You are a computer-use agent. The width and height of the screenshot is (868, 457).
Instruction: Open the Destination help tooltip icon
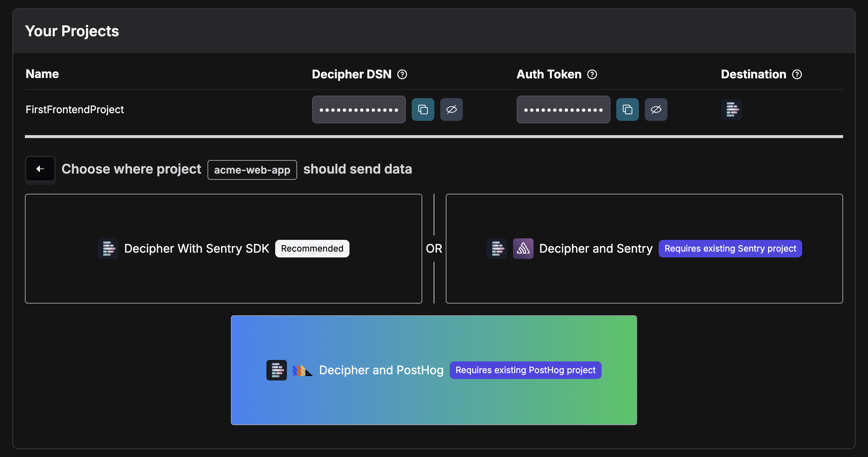[797, 74]
